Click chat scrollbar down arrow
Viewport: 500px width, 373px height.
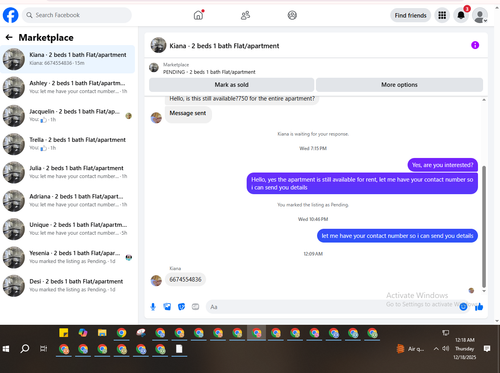(x=484, y=291)
